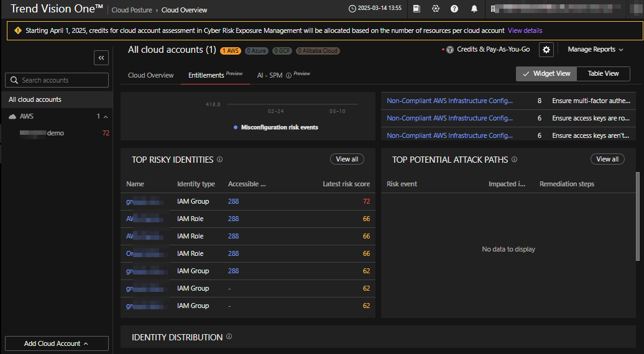Collapse the sidebar with double-chevron icon

pos(101,58)
